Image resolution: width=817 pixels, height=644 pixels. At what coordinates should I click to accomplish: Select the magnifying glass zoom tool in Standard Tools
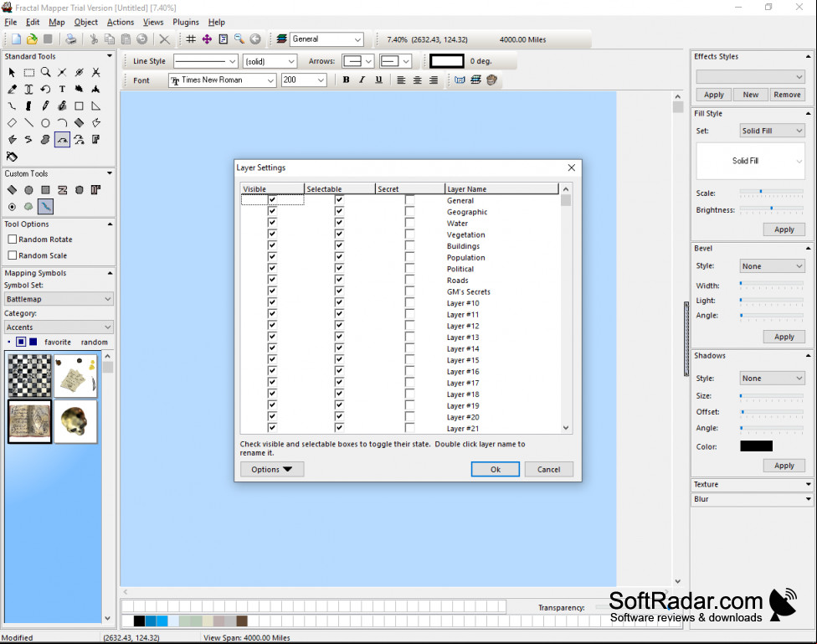46,73
